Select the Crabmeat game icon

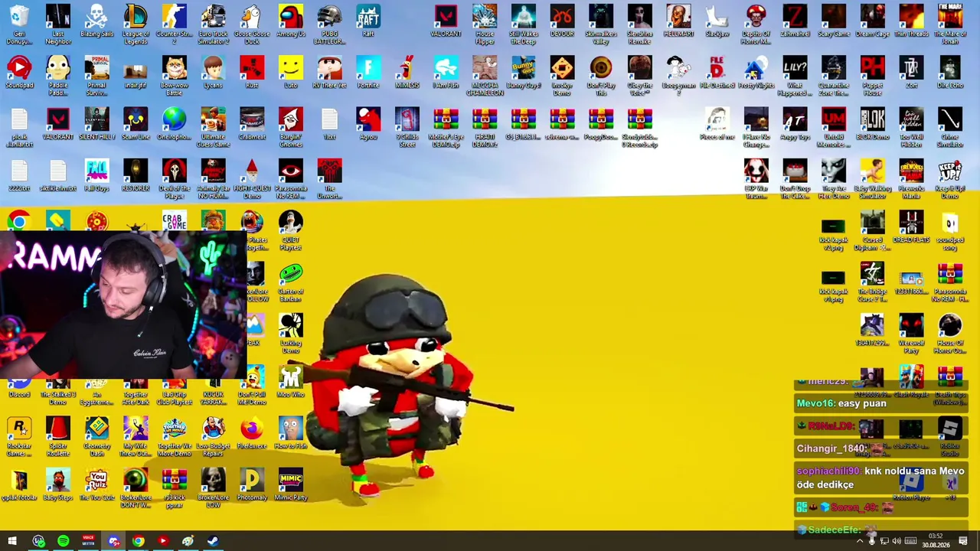point(252,124)
